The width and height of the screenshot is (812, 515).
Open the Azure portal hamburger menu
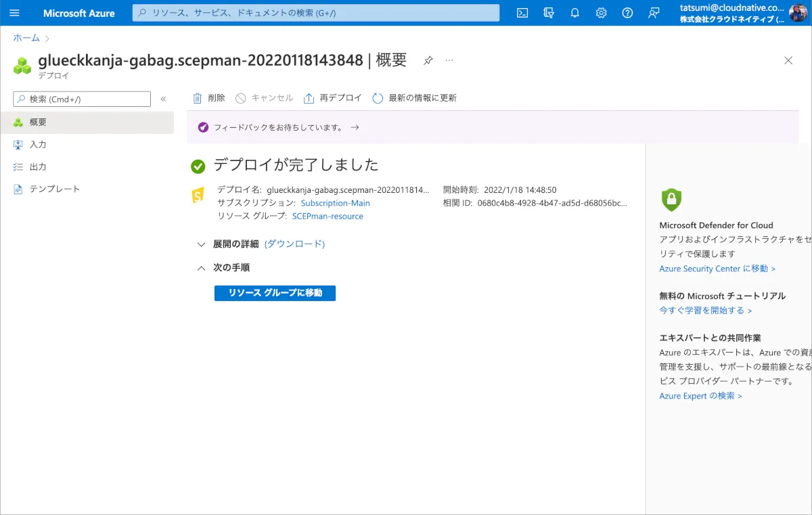pyautogui.click(x=14, y=13)
